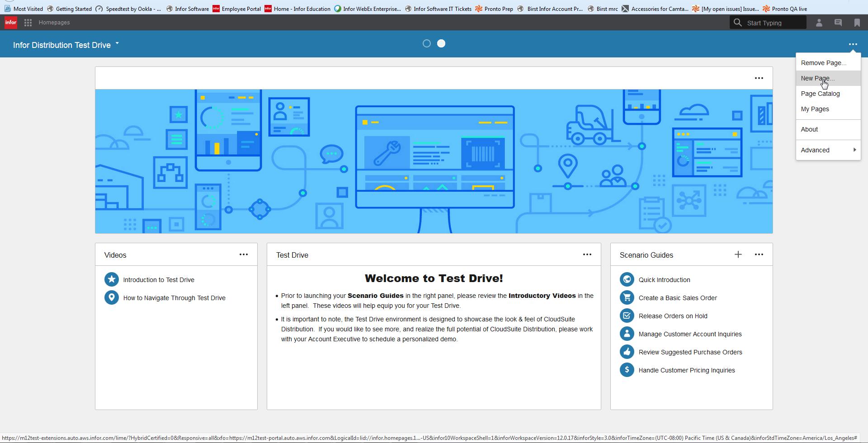Open the Videos widget three-dot menu

(x=243, y=255)
